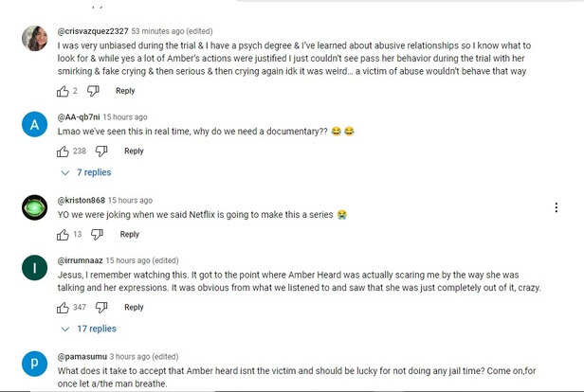Viewport: 584px width, 392px height.
Task: Open the @pamasumu channel link
Action: 87,356
